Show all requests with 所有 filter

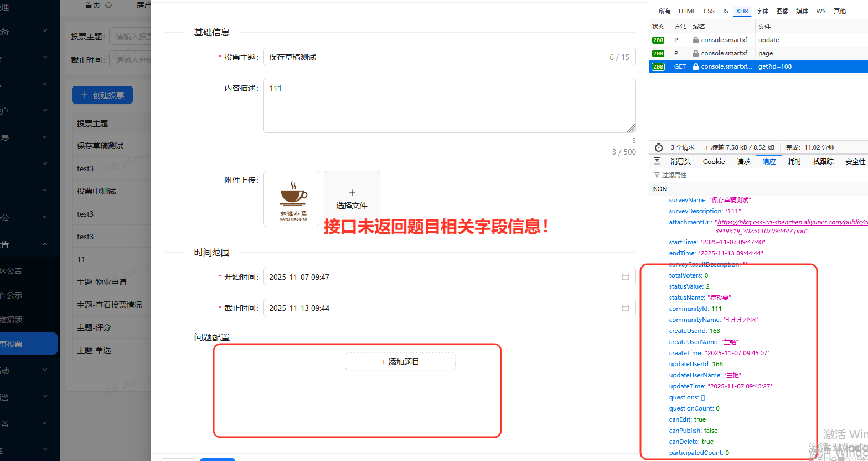[x=664, y=11]
